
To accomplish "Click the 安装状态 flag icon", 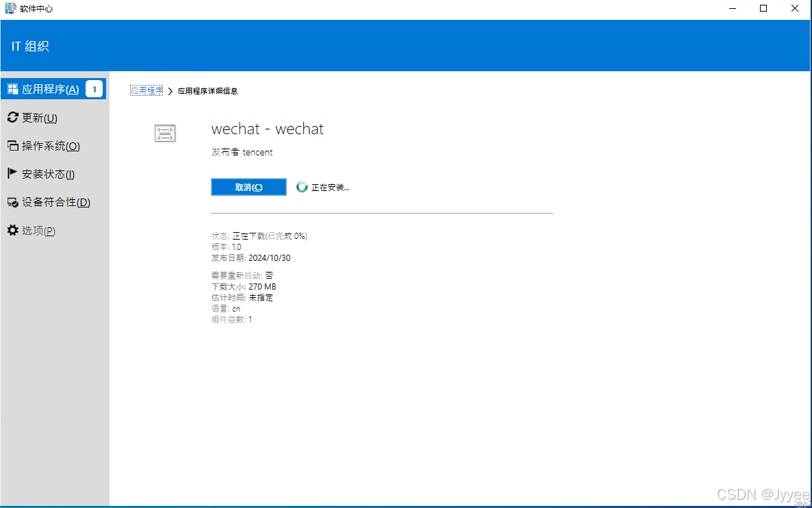I will point(12,173).
